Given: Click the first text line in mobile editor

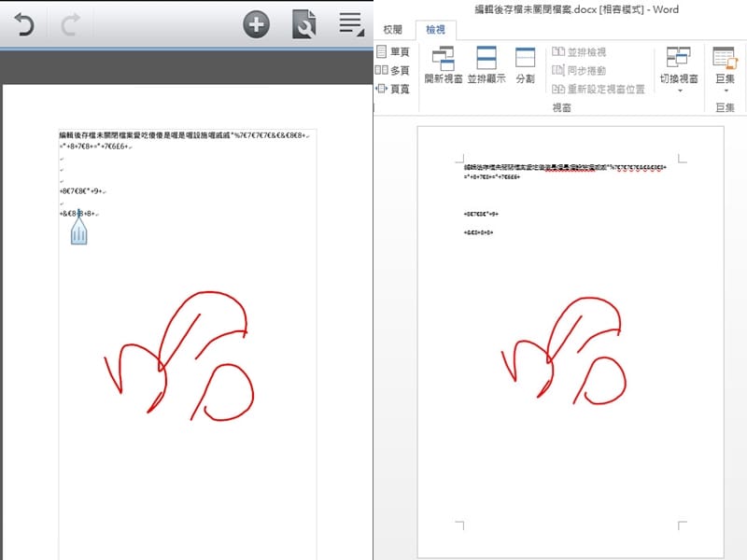Looking at the screenshot, I should pos(183,135).
